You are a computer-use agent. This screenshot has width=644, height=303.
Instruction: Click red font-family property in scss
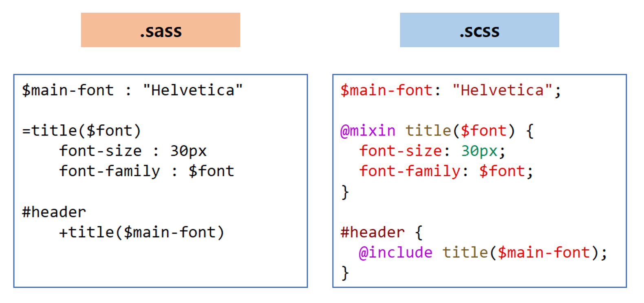[409, 171]
